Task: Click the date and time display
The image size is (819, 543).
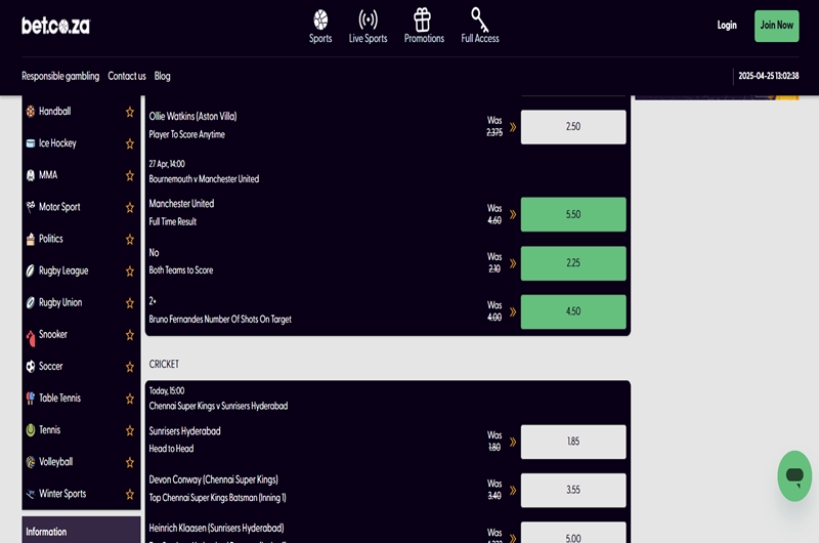Action: pyautogui.click(x=768, y=76)
